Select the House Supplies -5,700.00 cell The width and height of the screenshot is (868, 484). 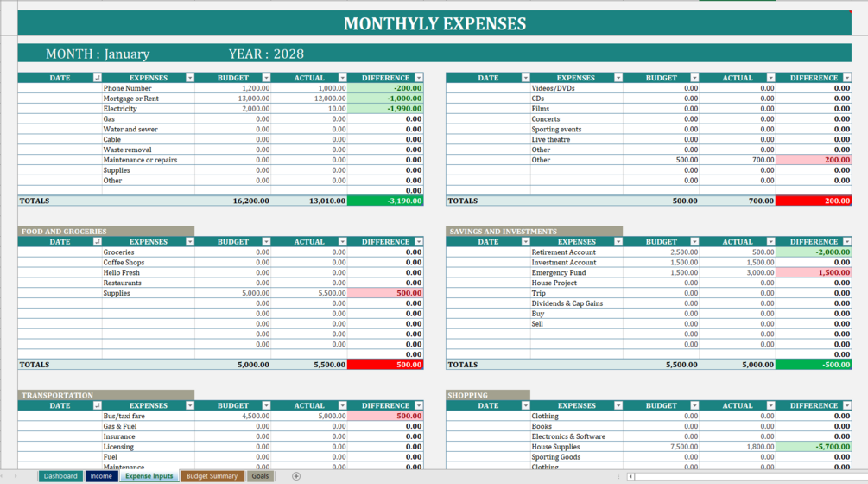[x=814, y=447]
